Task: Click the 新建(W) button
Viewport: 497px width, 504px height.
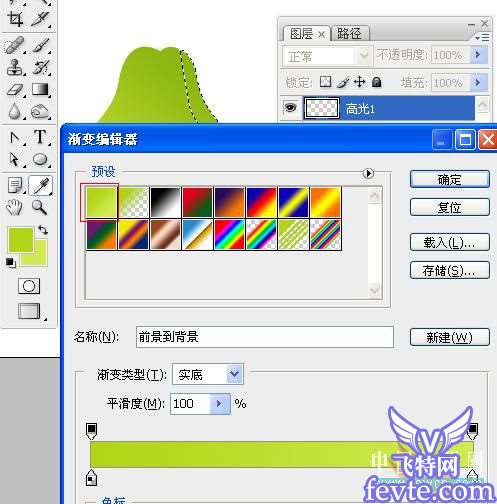Action: coord(450,337)
